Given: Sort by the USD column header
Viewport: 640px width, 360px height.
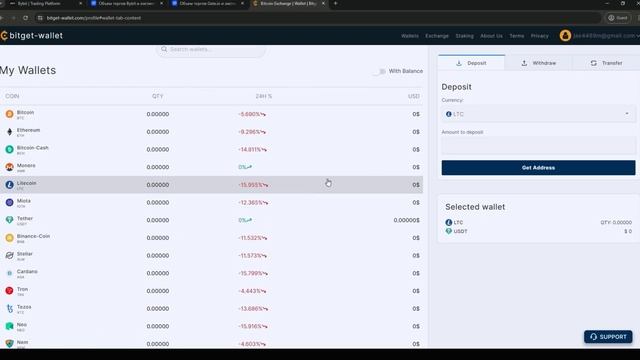Looking at the screenshot, I should pos(413,96).
